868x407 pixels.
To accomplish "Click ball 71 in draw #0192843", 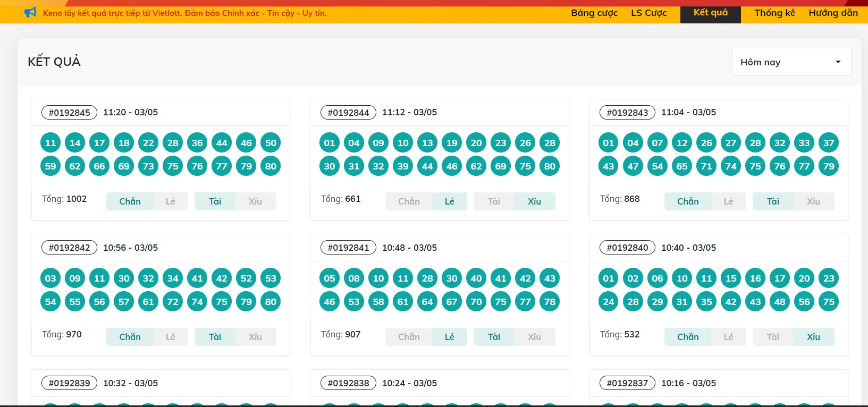I will (706, 166).
